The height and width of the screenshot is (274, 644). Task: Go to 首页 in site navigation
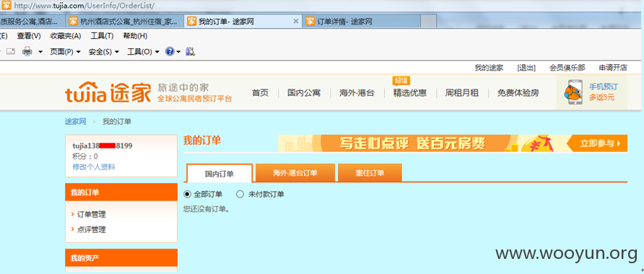(x=261, y=93)
